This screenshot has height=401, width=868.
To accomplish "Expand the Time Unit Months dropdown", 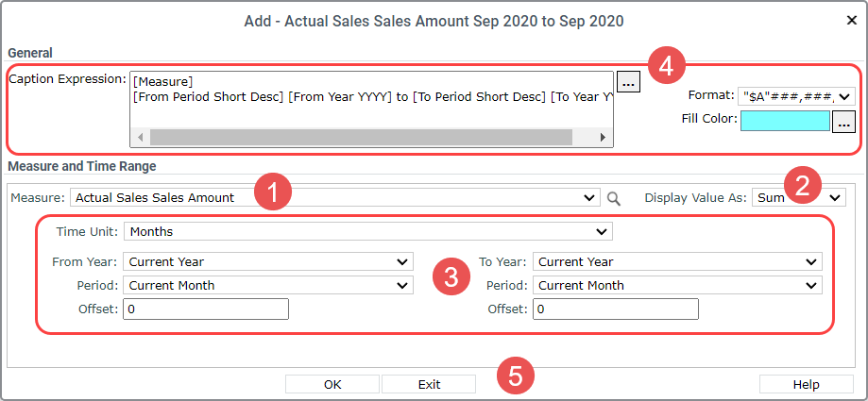I will [x=368, y=232].
